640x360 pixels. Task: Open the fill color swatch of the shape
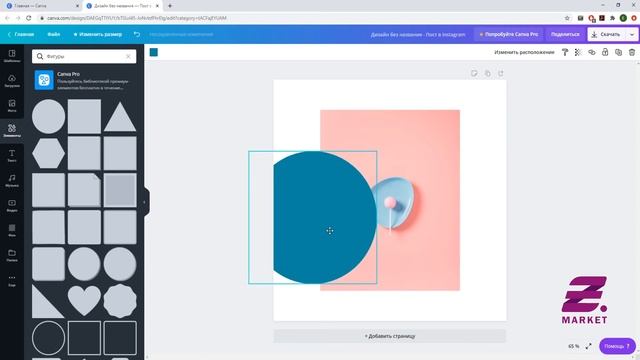154,52
